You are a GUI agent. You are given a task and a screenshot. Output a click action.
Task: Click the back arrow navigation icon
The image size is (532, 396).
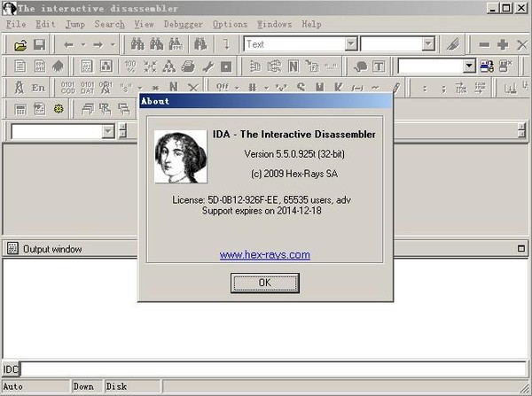68,44
